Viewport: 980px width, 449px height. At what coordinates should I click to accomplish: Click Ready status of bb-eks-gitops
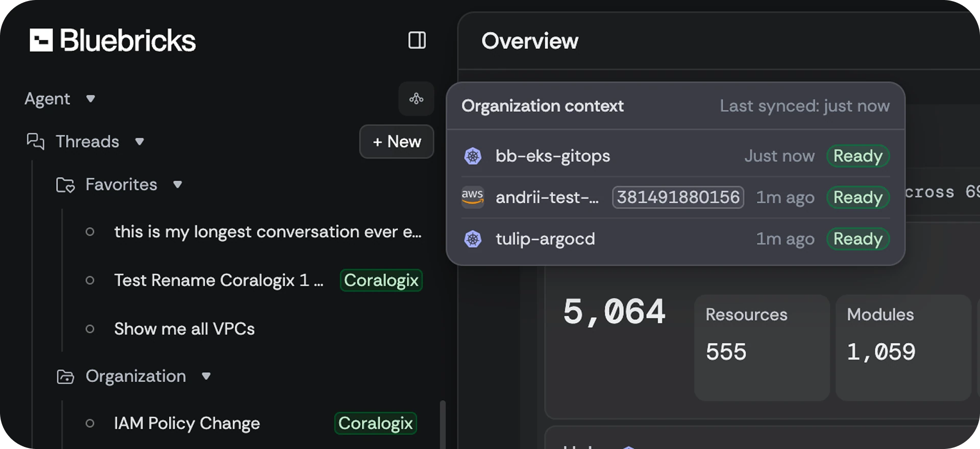coord(858,156)
